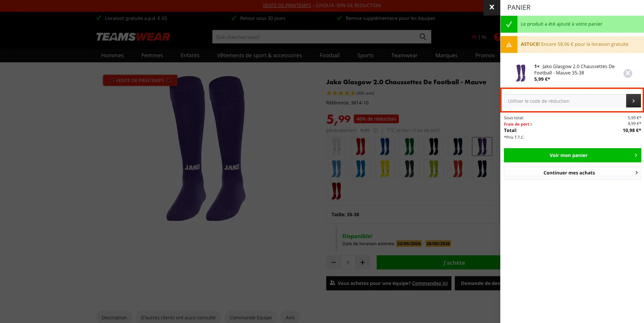644x323 pixels.
Task: Click the Total 10,98 € amount
Action: (x=632, y=130)
